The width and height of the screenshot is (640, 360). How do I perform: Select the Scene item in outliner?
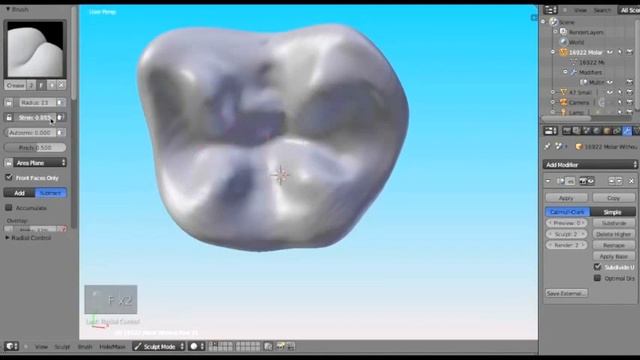click(567, 22)
